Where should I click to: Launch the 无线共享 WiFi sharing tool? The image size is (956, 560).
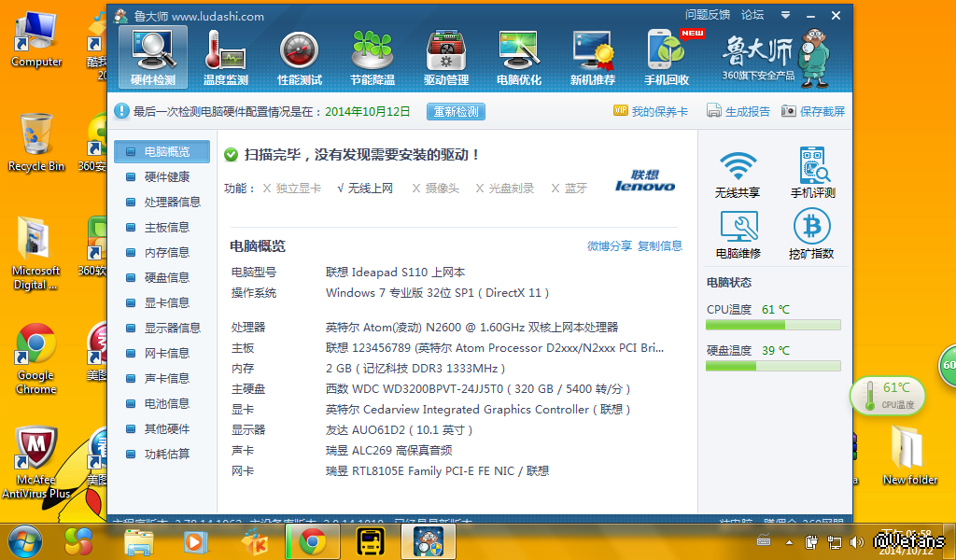tap(738, 174)
